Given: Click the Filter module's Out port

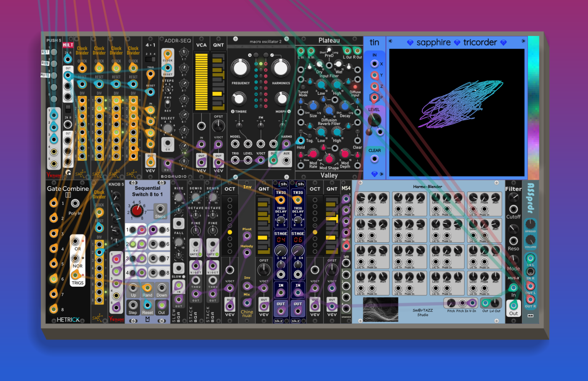Looking at the screenshot, I should (x=513, y=305).
